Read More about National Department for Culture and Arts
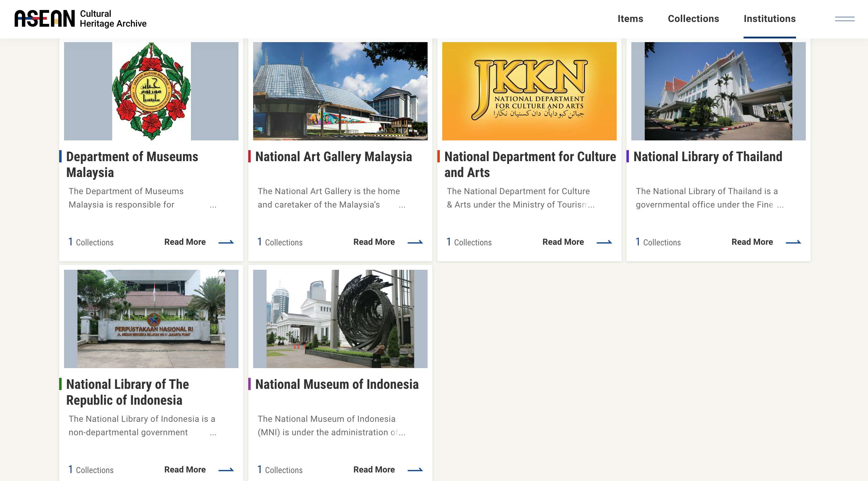 pyautogui.click(x=563, y=242)
